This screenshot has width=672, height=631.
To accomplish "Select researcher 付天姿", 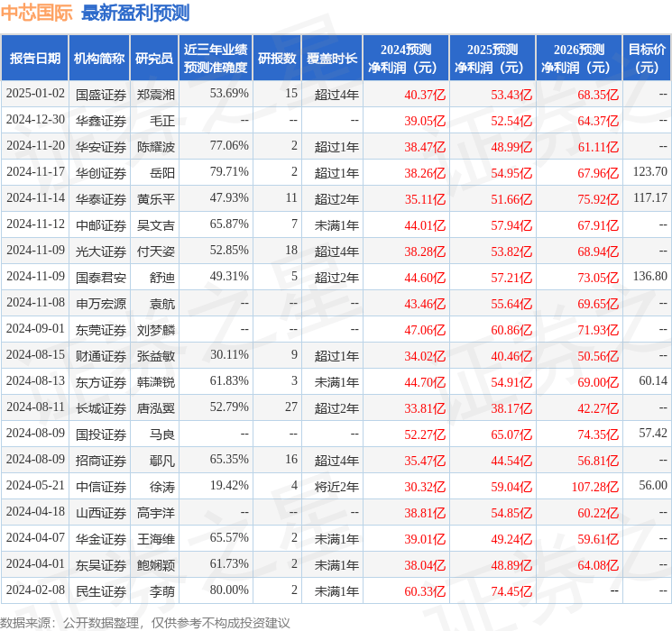I will coord(155,251).
